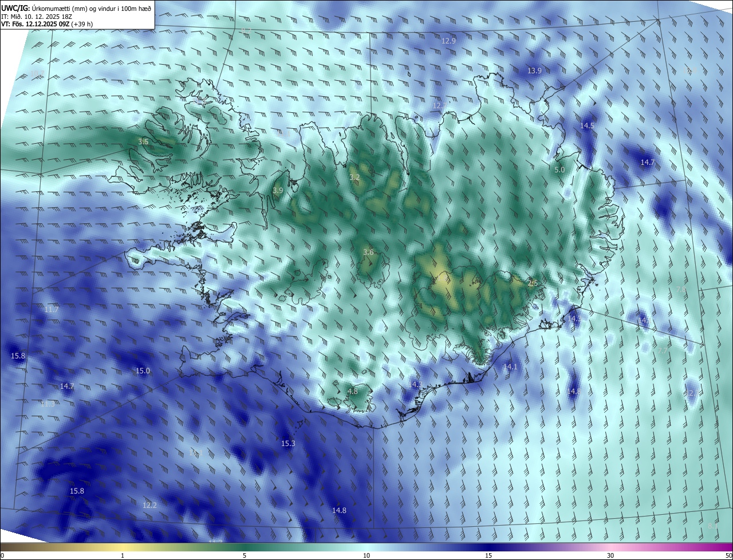
Task: Click the 3.5 value label
Action: click(143, 142)
